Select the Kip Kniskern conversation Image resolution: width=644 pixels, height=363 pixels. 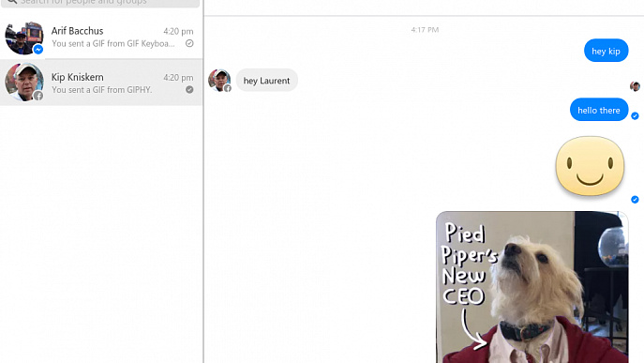click(101, 83)
